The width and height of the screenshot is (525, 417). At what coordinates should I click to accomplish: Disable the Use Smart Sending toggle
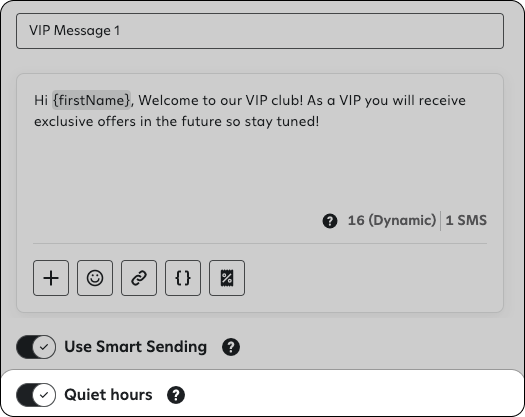(x=36, y=347)
